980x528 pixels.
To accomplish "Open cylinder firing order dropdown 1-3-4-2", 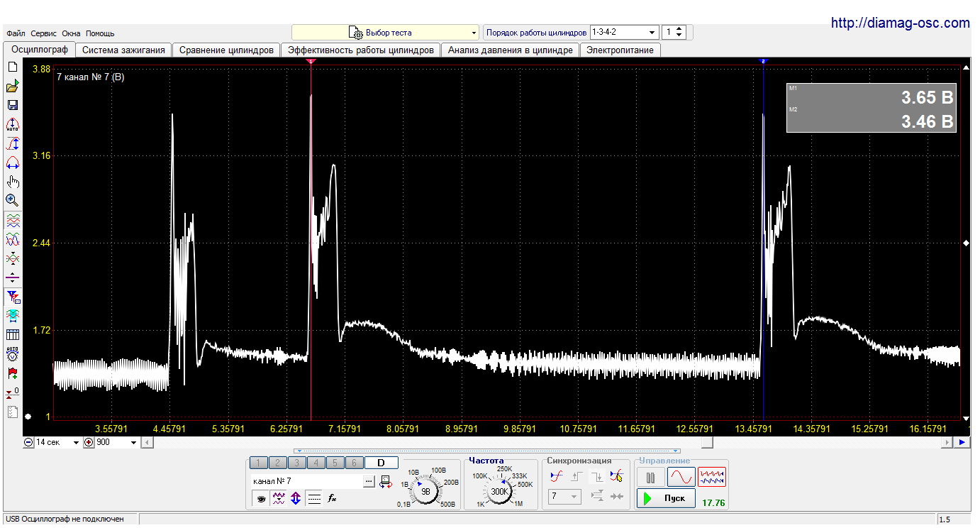I will tap(625, 33).
